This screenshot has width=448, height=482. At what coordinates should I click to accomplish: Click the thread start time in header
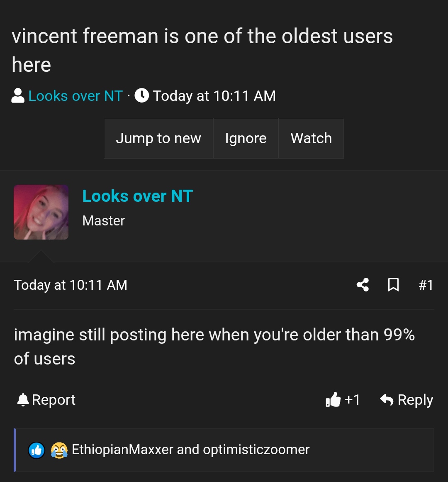coord(214,96)
